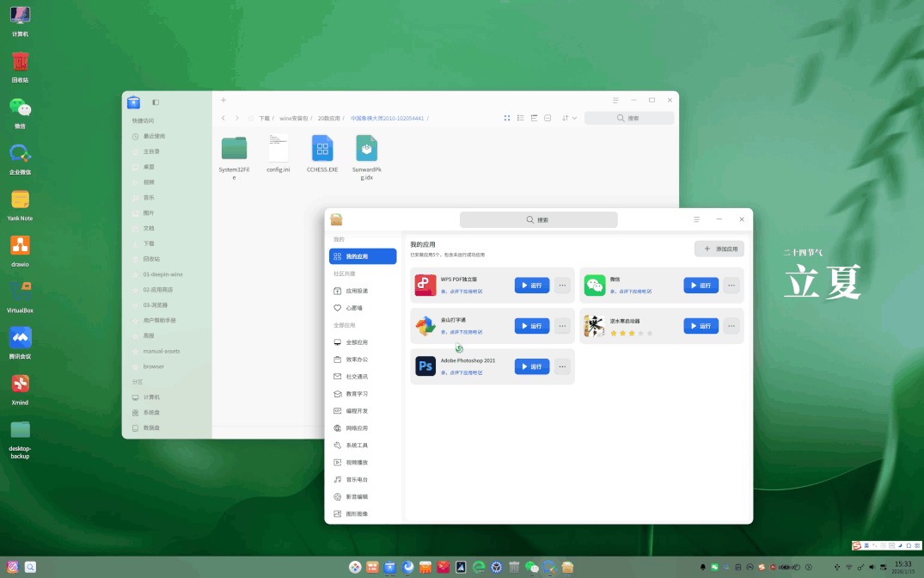
Task: Click the 金山打字通 app icon
Action: pos(425,326)
